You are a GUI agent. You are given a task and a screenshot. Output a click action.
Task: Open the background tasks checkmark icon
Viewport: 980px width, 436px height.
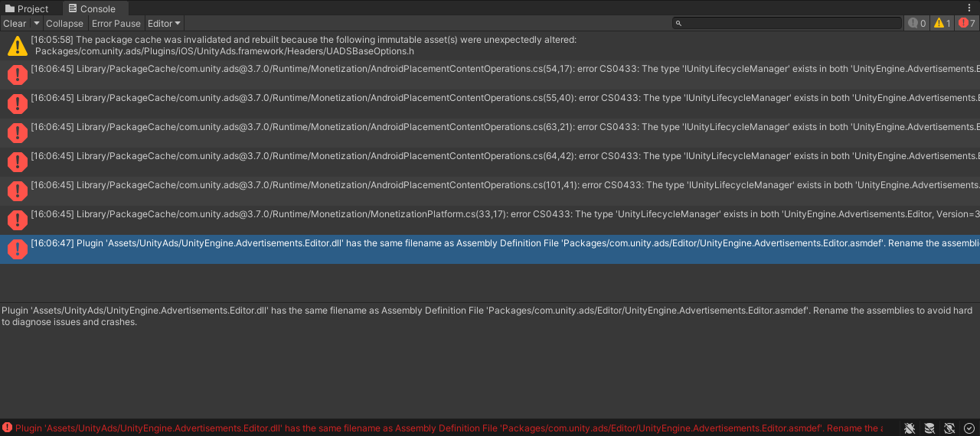pos(969,428)
